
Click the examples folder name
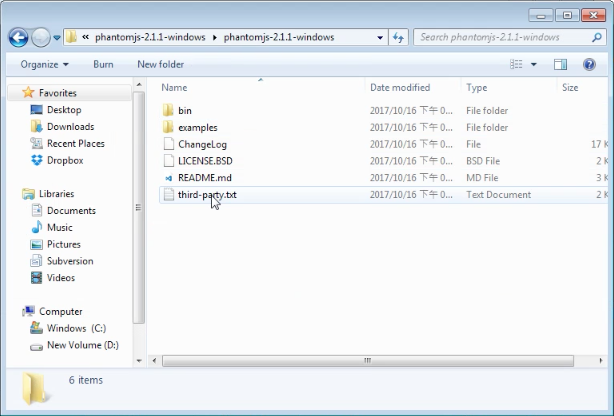click(198, 128)
